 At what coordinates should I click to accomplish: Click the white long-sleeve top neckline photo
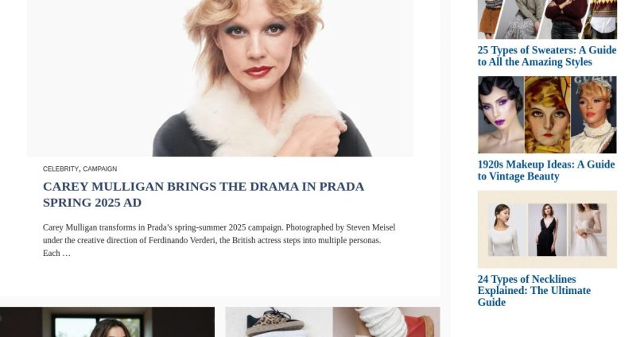coord(507,230)
